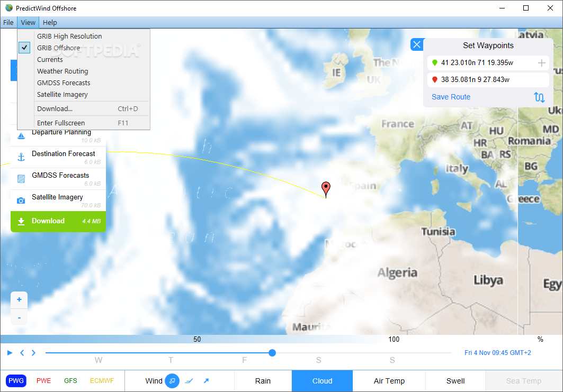This screenshot has height=392, width=563.
Task: Click the Saturday marker on the timeline
Action: coord(318,360)
